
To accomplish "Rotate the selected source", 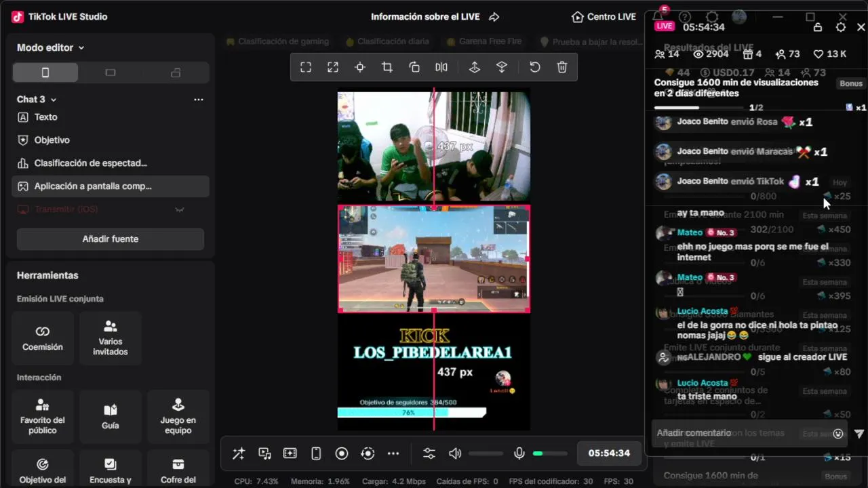I will [x=414, y=67].
